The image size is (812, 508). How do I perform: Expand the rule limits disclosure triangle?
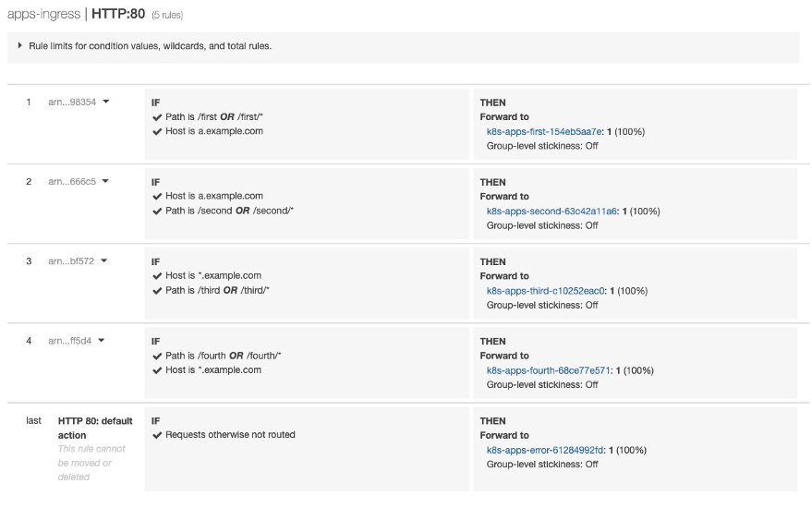click(20, 46)
